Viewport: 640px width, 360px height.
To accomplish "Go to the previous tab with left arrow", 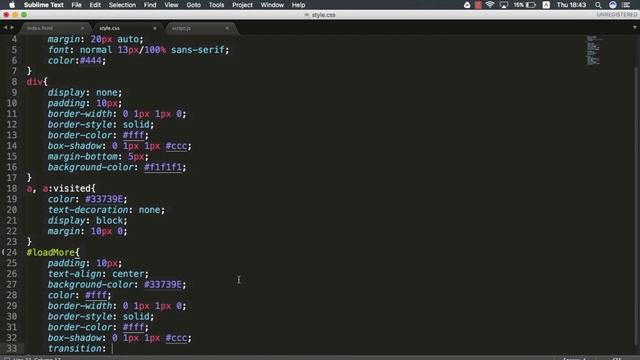I will [5, 27].
